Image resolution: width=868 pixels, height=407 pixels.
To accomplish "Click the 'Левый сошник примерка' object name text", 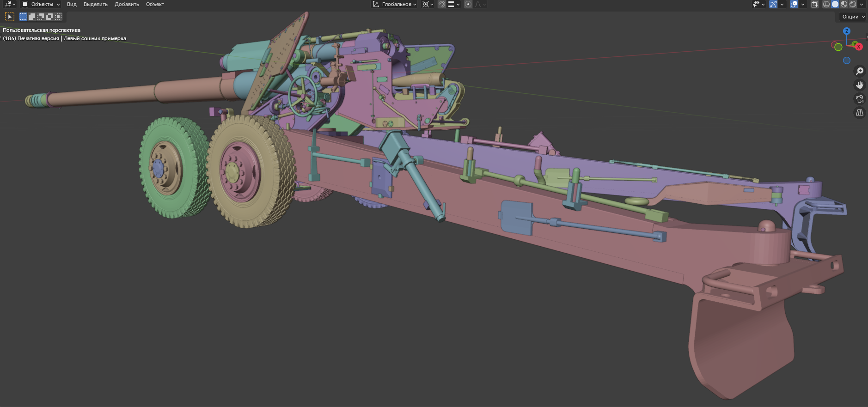I will coord(95,38).
